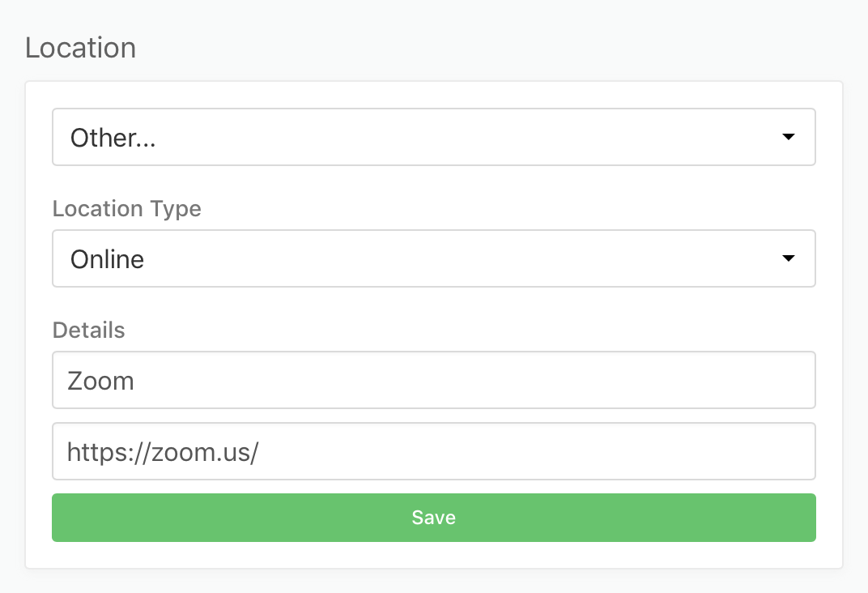Open the location dropdown showing "Other..."
The height and width of the screenshot is (593, 868).
(x=433, y=137)
